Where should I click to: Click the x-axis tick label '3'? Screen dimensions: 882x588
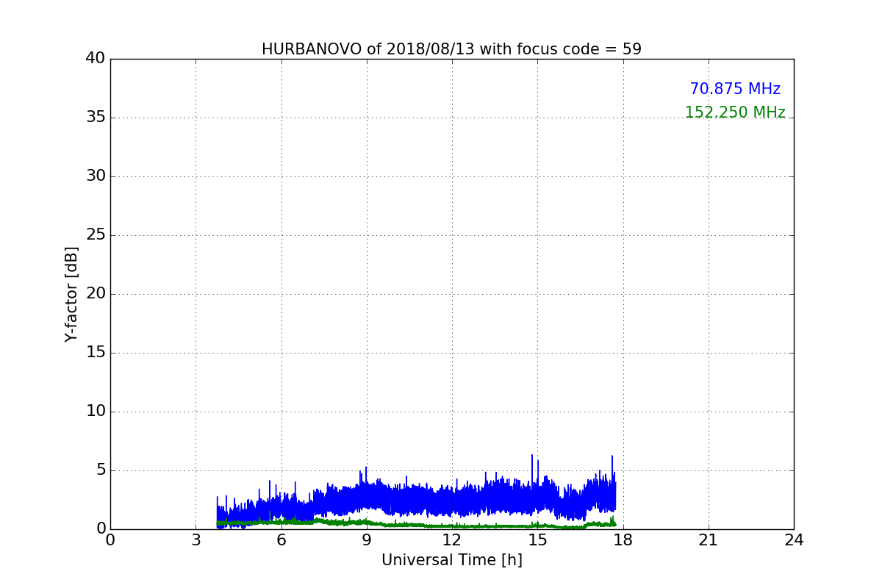(x=196, y=540)
